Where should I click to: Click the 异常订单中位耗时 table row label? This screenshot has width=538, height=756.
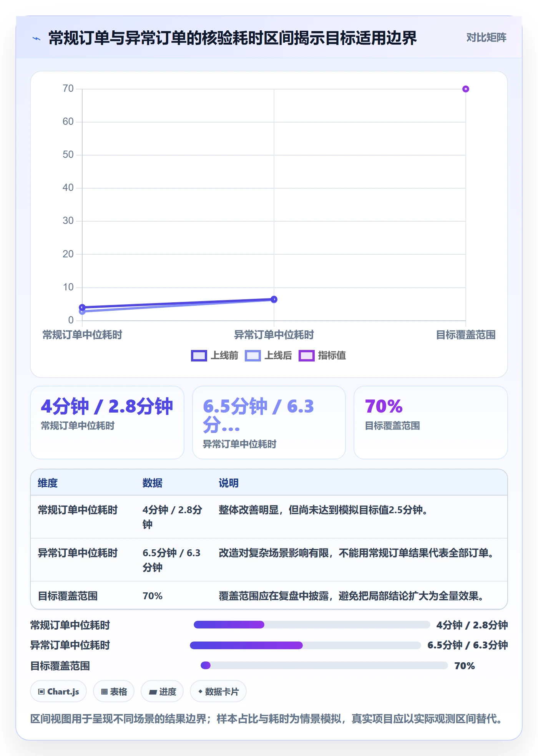pyautogui.click(x=78, y=553)
